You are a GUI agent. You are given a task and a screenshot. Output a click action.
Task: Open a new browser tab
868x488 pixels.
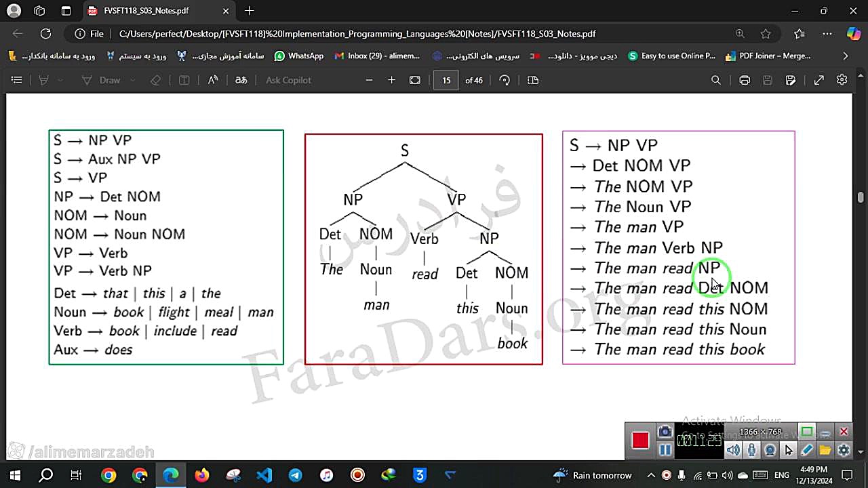(250, 11)
